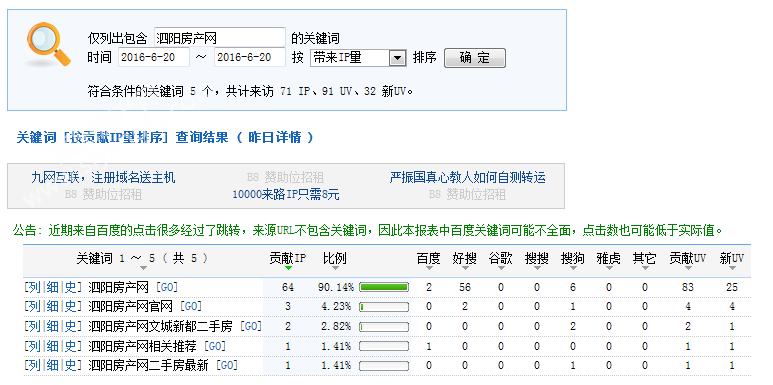Click the 好搜 value 56
Viewport: 773px width, 385px height.
tap(465, 287)
